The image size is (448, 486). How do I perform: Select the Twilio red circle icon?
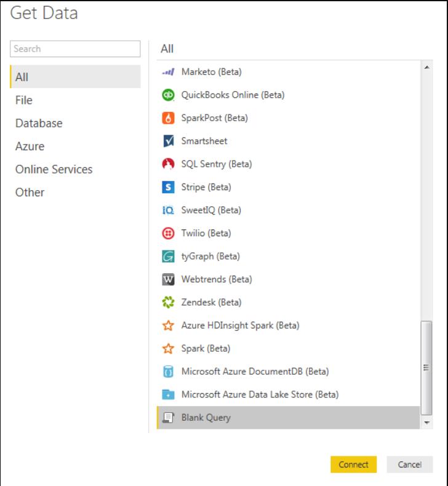point(167,233)
